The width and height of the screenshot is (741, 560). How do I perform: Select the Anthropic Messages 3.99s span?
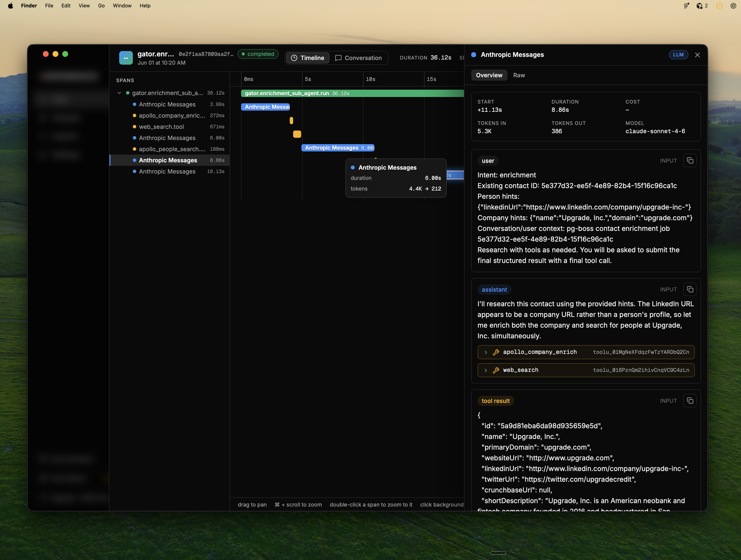[x=170, y=105]
